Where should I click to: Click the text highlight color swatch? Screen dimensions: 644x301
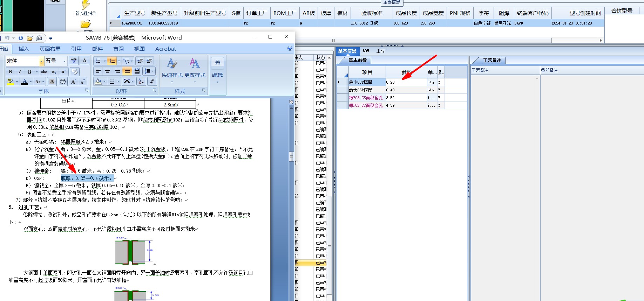coord(10,82)
